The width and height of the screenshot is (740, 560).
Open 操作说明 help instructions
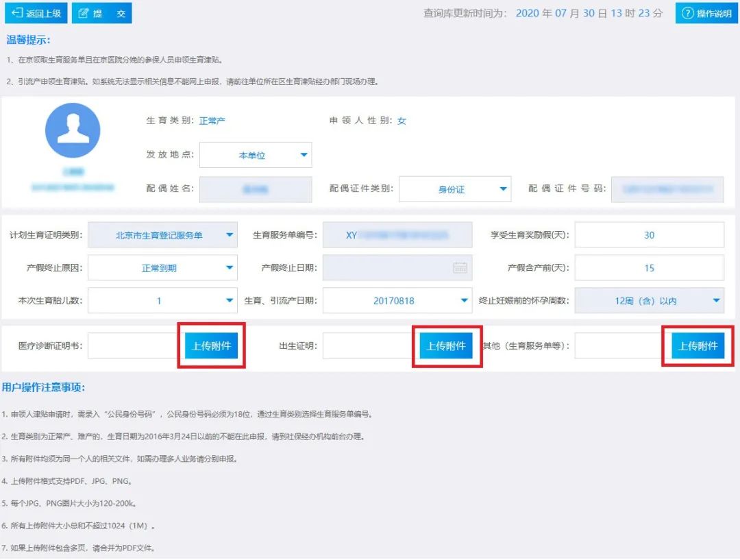point(706,13)
